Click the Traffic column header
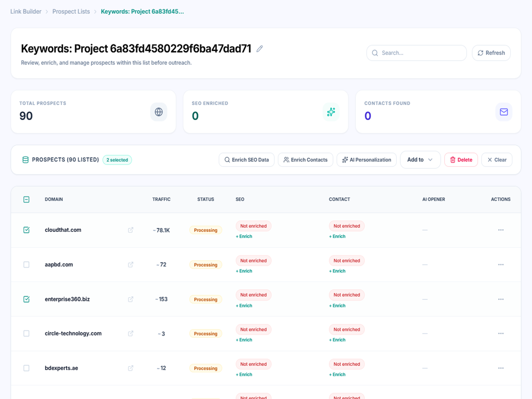532x399 pixels. pos(161,199)
